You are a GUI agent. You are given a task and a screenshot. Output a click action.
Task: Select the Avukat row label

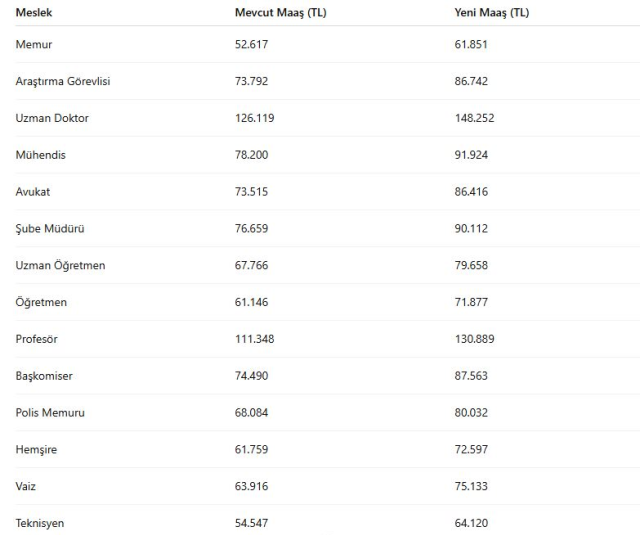(33, 192)
